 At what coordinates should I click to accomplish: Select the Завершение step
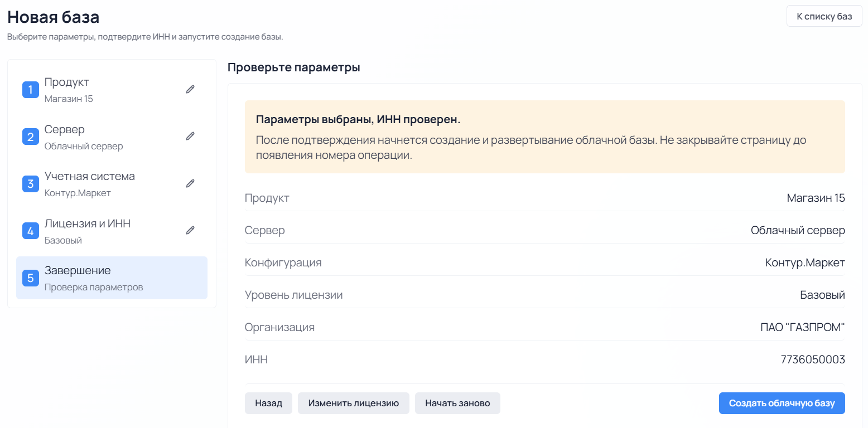(112, 278)
